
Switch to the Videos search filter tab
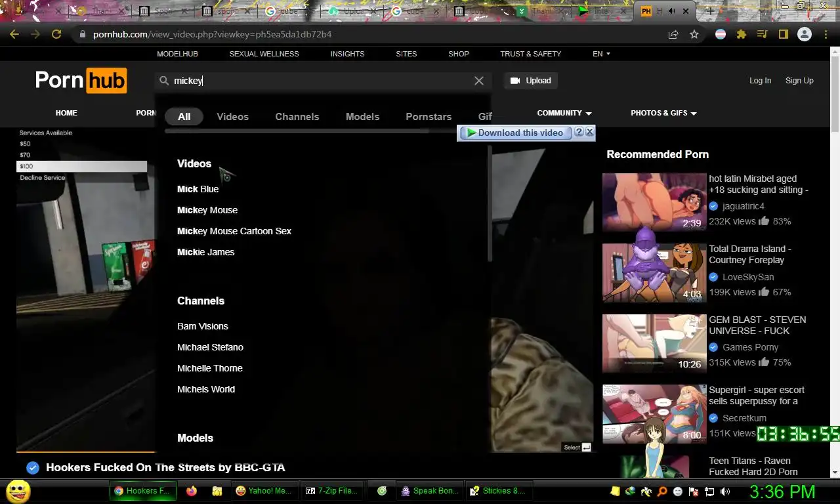pos(233,117)
